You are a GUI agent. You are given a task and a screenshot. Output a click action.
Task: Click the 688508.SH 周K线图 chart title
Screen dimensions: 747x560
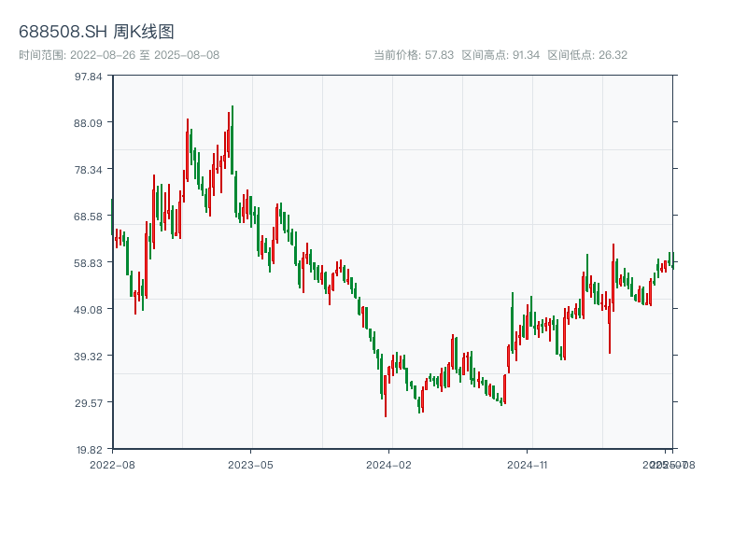[96, 32]
